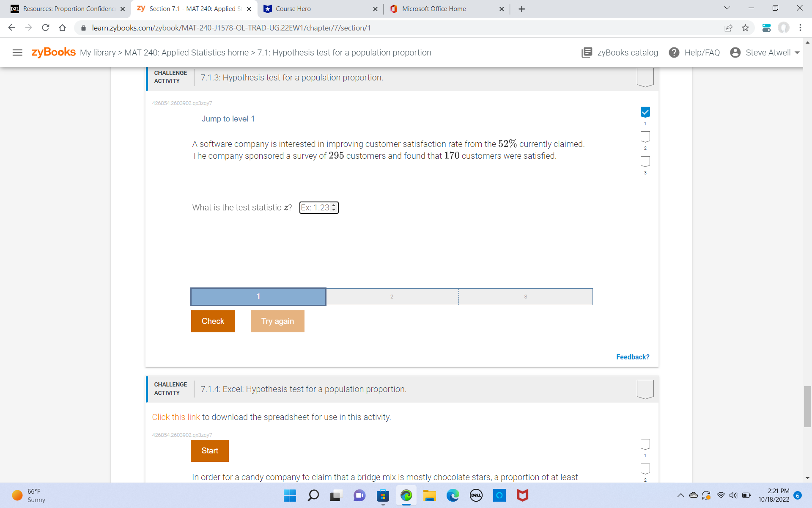Open the zyBooks hamburger menu
Image resolution: width=812 pixels, height=508 pixels.
pos(17,52)
